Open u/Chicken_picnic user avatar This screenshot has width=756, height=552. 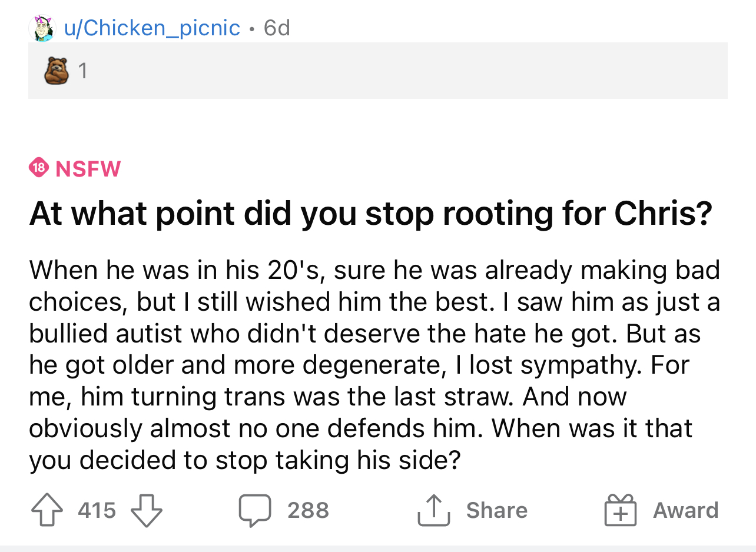(42, 28)
